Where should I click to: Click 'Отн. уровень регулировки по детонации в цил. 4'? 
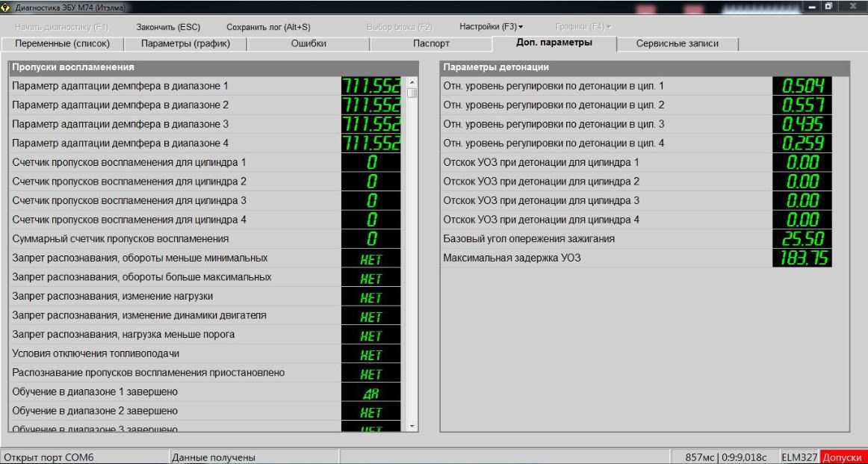pos(636,143)
